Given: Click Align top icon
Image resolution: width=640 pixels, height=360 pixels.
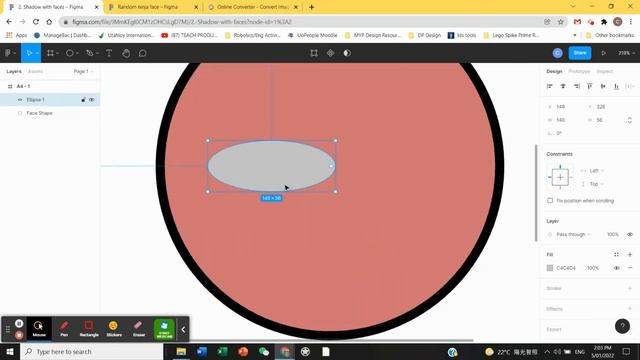Looking at the screenshot, I should [x=590, y=86].
